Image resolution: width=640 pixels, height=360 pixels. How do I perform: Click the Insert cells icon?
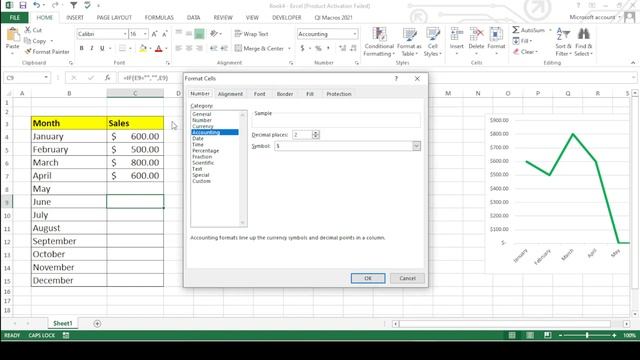click(457, 34)
